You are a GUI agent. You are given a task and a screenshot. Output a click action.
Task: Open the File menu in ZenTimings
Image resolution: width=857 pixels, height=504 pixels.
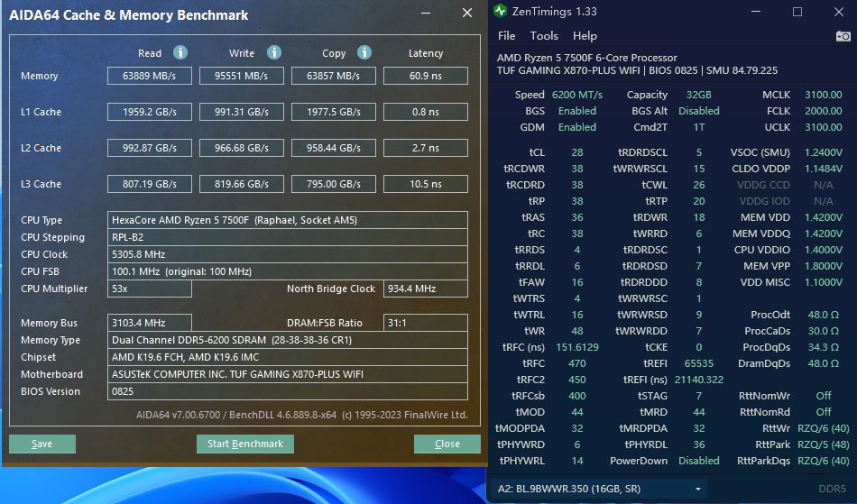506,36
